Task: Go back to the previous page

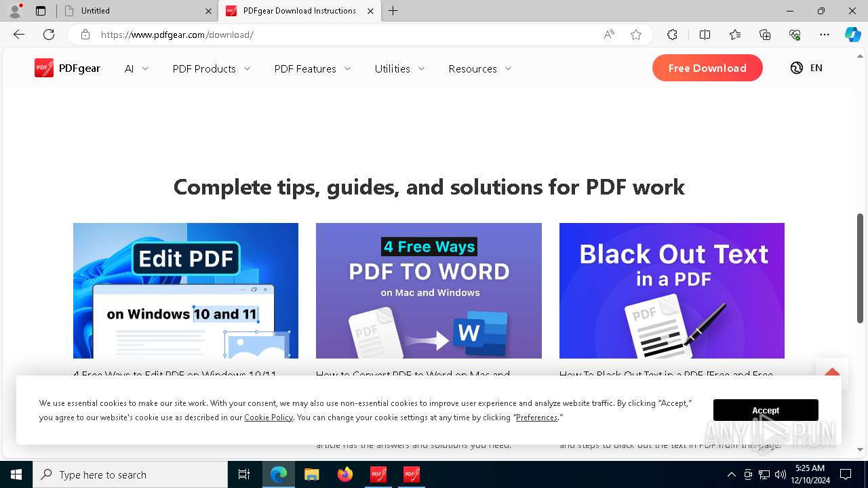Action: pyautogui.click(x=19, y=35)
